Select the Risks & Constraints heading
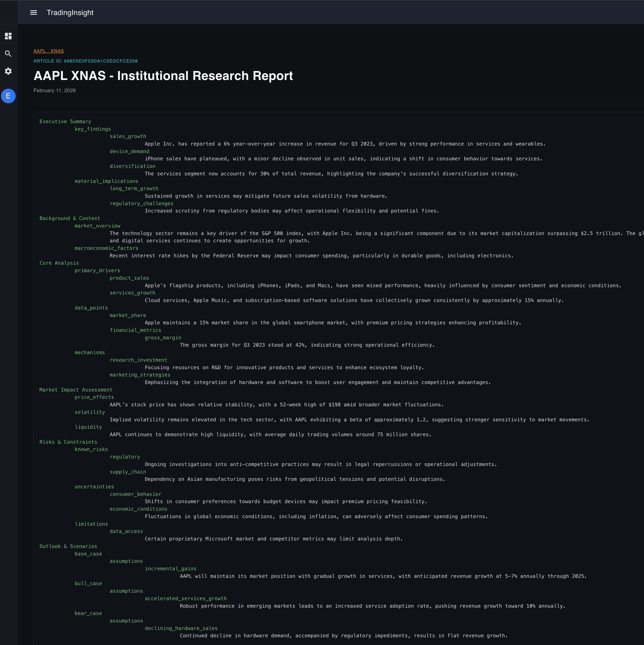 (68, 442)
